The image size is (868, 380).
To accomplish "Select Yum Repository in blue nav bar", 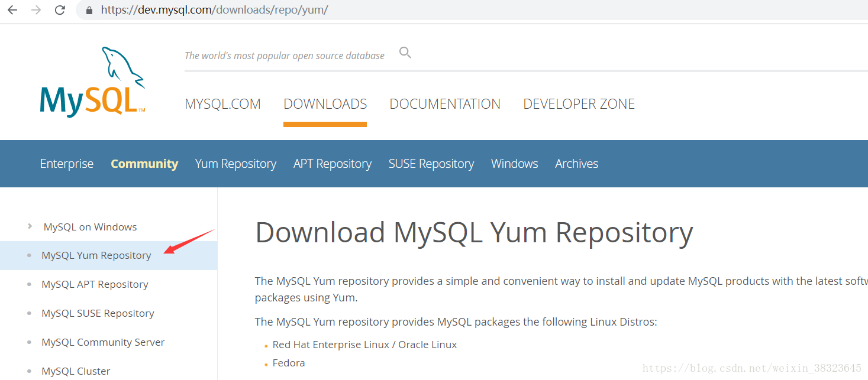I will [x=235, y=164].
